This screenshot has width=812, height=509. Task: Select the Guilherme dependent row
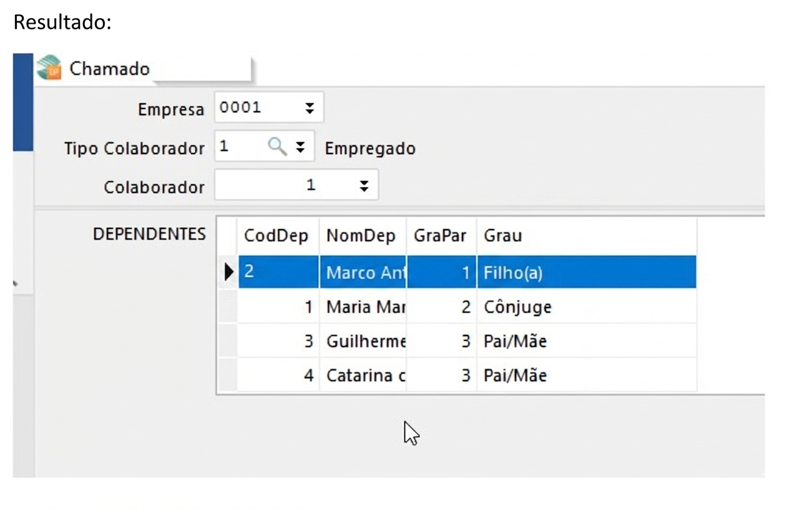point(467,341)
